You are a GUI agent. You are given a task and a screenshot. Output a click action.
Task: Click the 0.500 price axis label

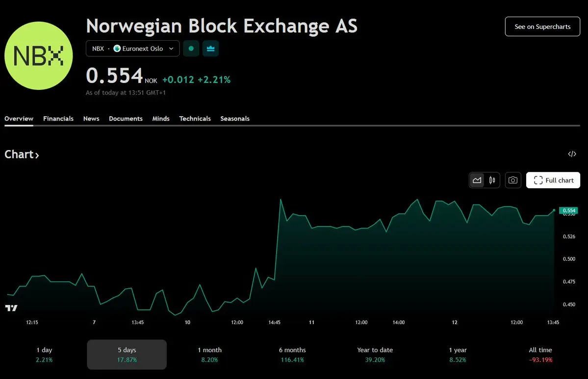click(x=569, y=259)
